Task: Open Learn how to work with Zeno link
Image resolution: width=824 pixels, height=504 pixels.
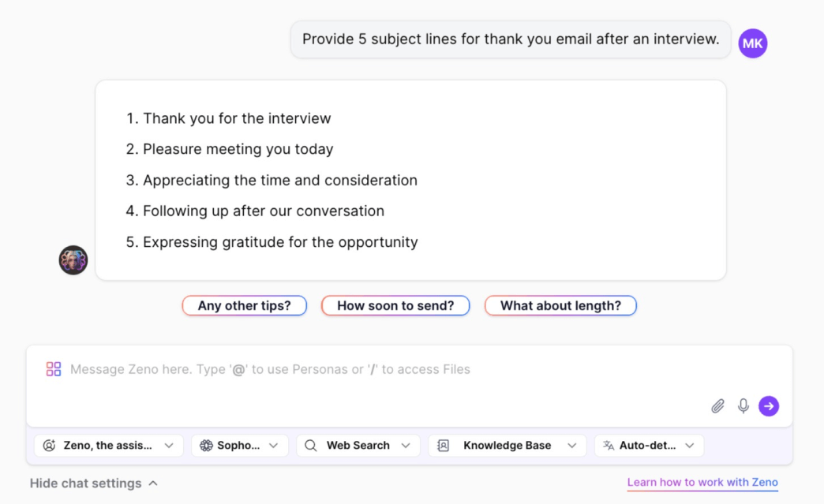Action: pyautogui.click(x=702, y=482)
